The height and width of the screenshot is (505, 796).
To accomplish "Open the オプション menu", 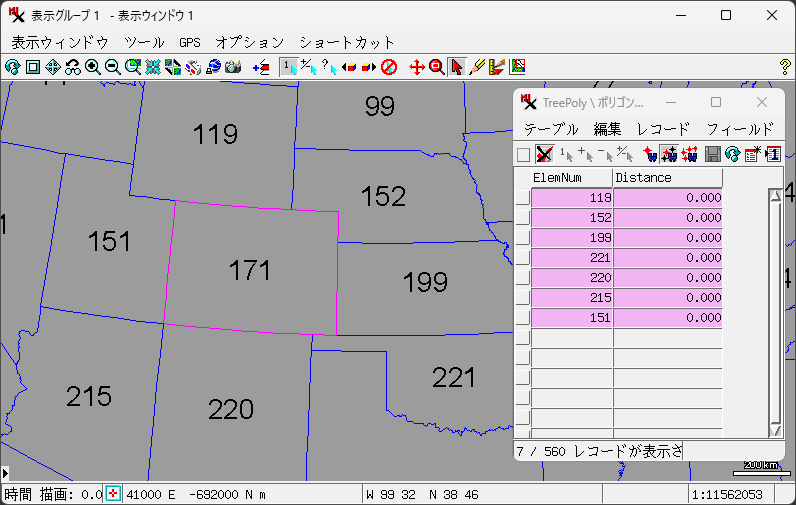I will pyautogui.click(x=250, y=42).
